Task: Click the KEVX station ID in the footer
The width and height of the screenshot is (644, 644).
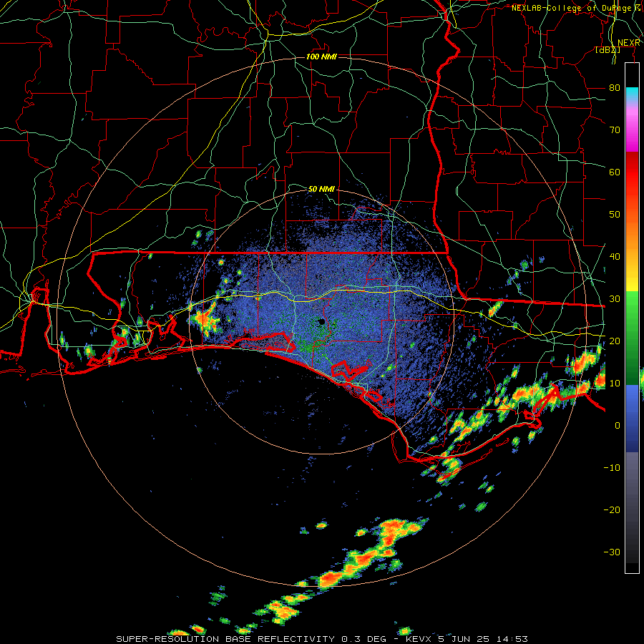Action: pyautogui.click(x=418, y=639)
